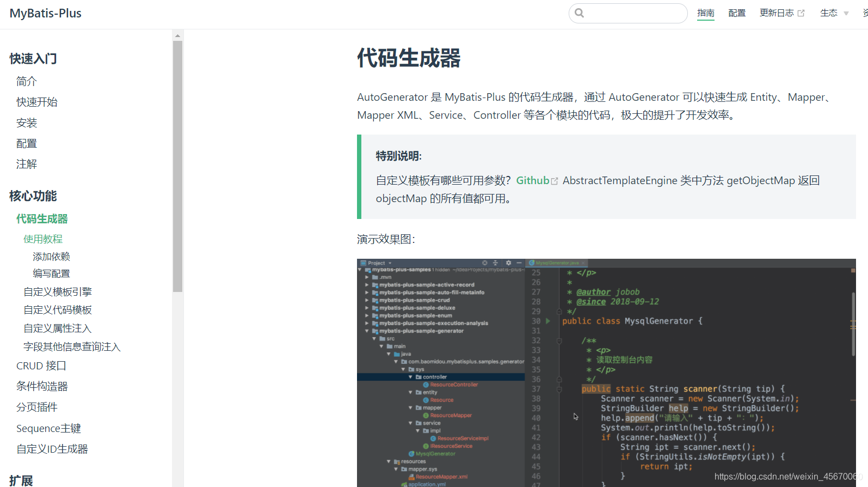Click the IDE demo screenshot image
Screen dimensions: 868x487
(606, 373)
